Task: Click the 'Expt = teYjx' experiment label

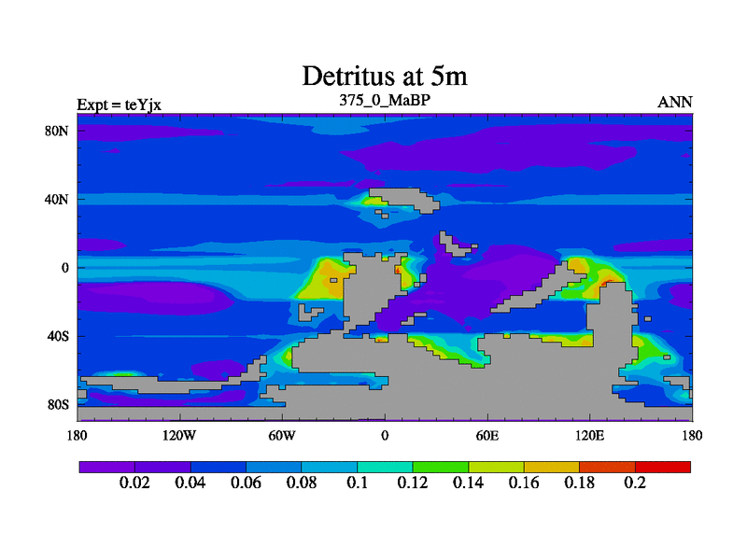Action: (119, 104)
